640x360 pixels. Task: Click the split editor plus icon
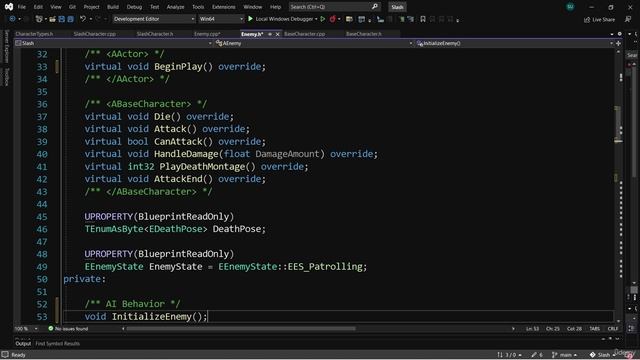(x=619, y=43)
